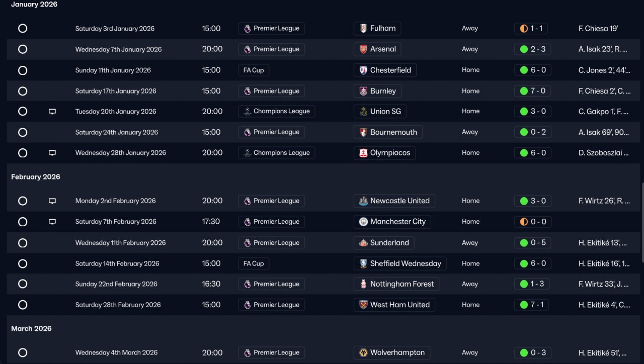Open Nottingham Forest team link

401,284
